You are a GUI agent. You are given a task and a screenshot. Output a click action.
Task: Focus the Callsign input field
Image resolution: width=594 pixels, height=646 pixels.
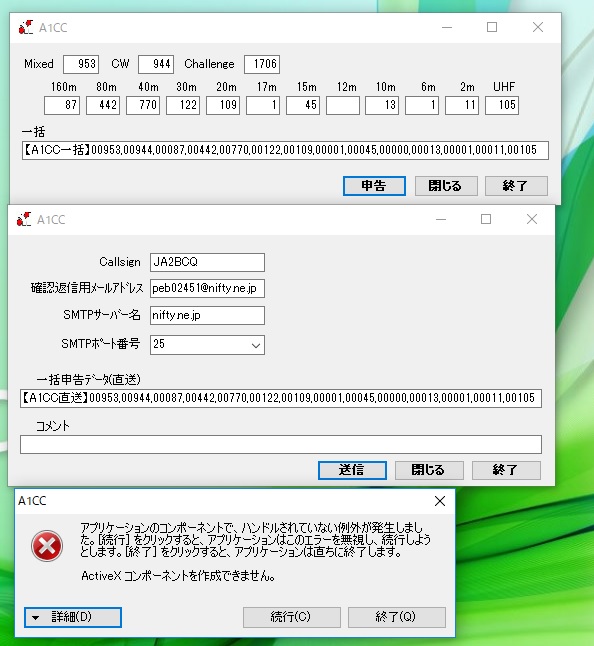[207, 262]
